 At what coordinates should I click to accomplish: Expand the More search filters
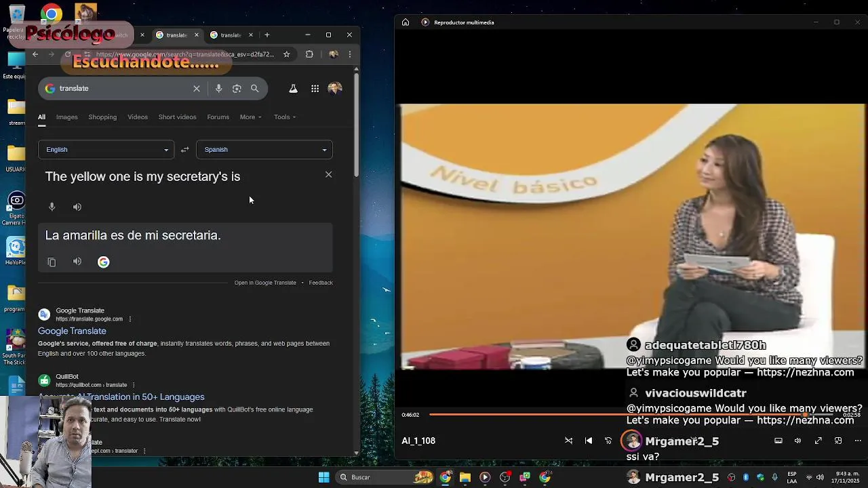point(250,117)
